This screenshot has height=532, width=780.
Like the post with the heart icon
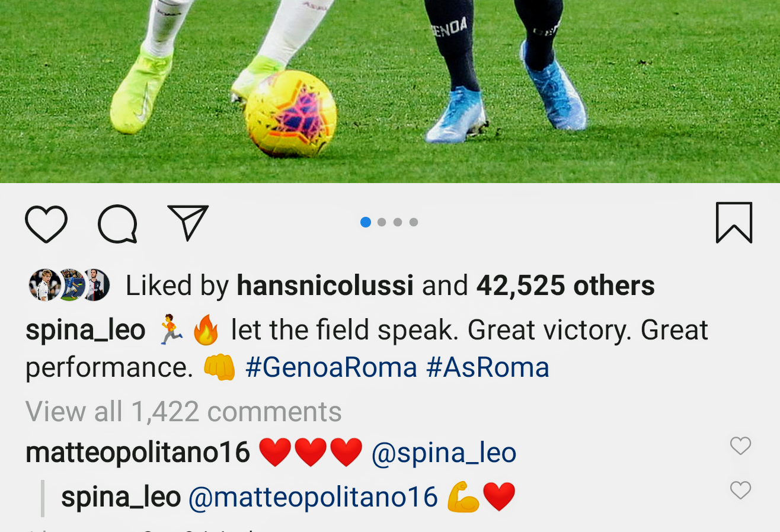point(46,224)
